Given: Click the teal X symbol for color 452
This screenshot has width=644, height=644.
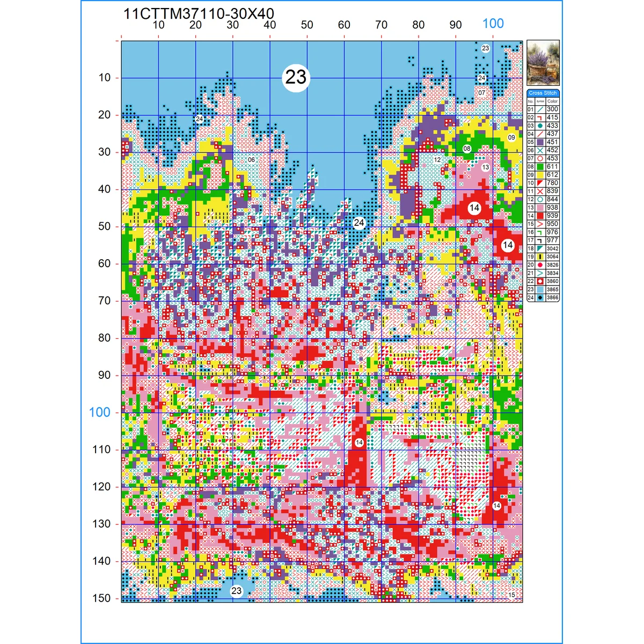Looking at the screenshot, I should tap(540, 150).
